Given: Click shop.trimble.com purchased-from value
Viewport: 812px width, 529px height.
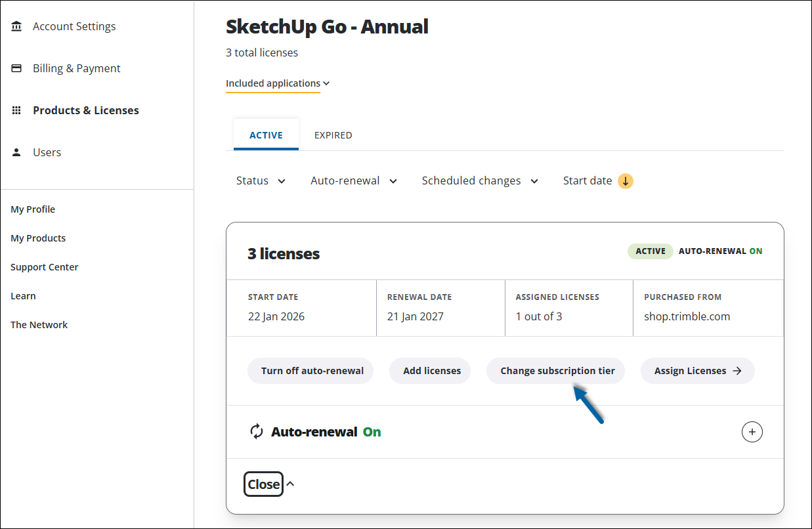Looking at the screenshot, I should pos(687,316).
